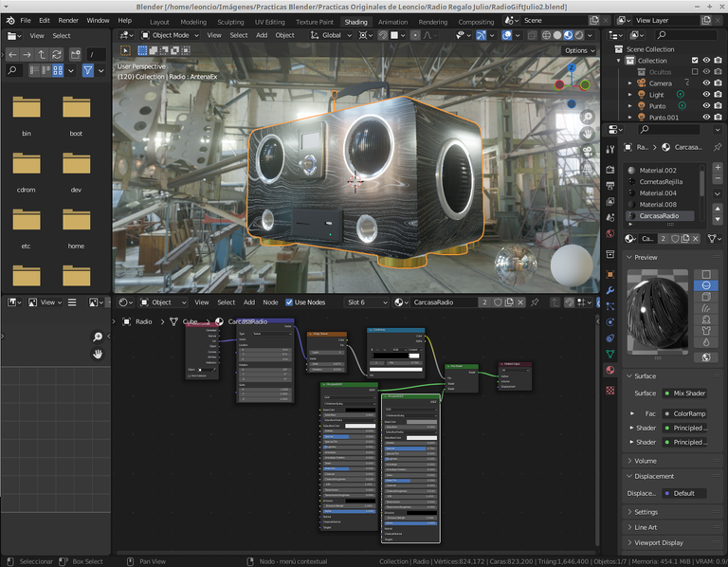Select Material.004 in the material list
This screenshot has width=728, height=567.
(658, 192)
